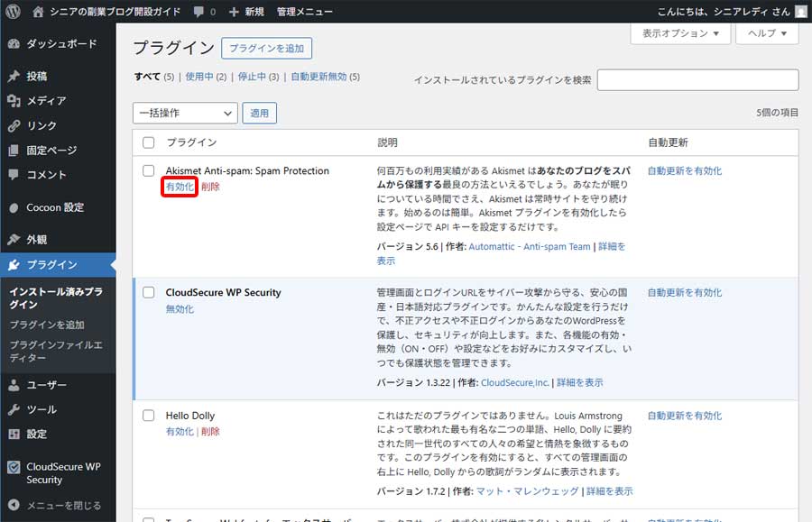Open the 一括操作 bulk actions dropdown
The image size is (812, 522).
click(x=184, y=113)
